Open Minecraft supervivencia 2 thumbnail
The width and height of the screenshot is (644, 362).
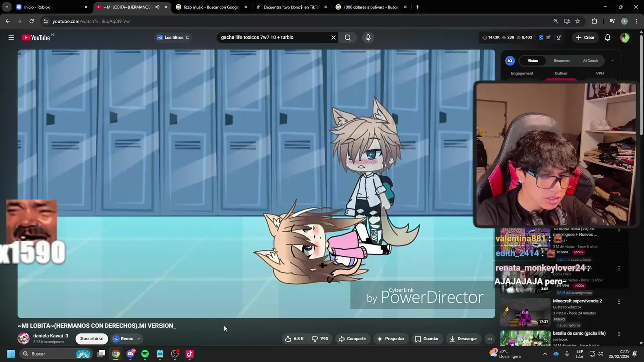click(x=525, y=312)
